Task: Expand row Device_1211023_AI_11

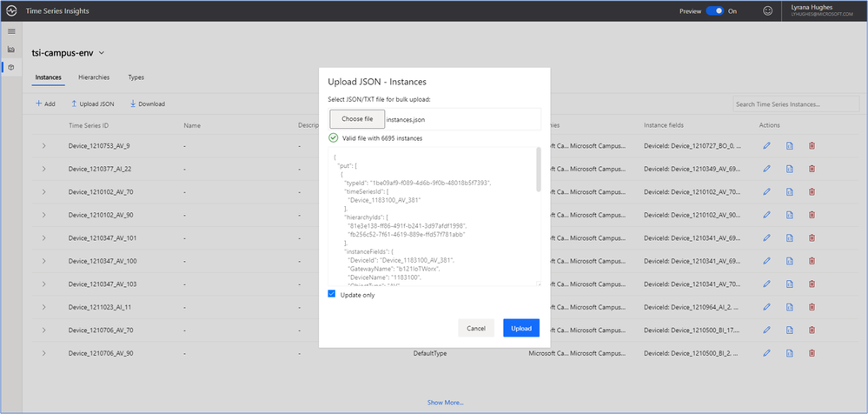Action: (x=43, y=306)
